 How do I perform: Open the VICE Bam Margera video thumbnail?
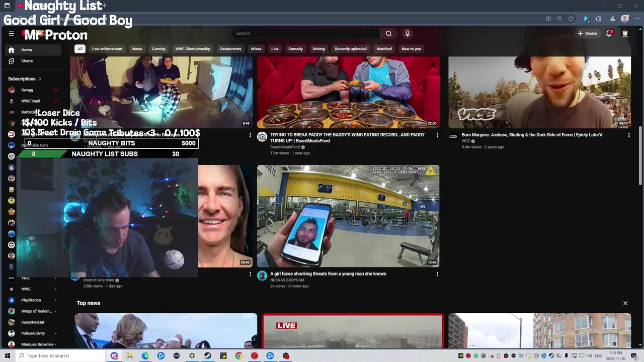click(x=539, y=92)
